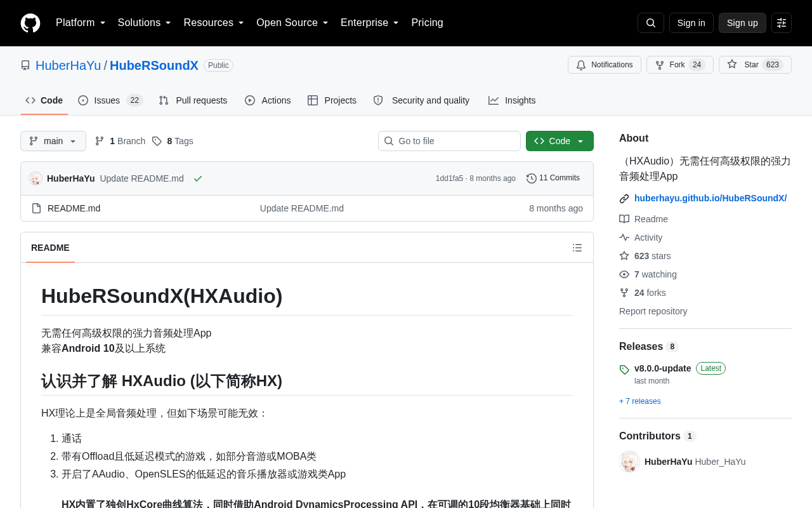Expand the Platform menu
This screenshot has width=812, height=508.
81,23
